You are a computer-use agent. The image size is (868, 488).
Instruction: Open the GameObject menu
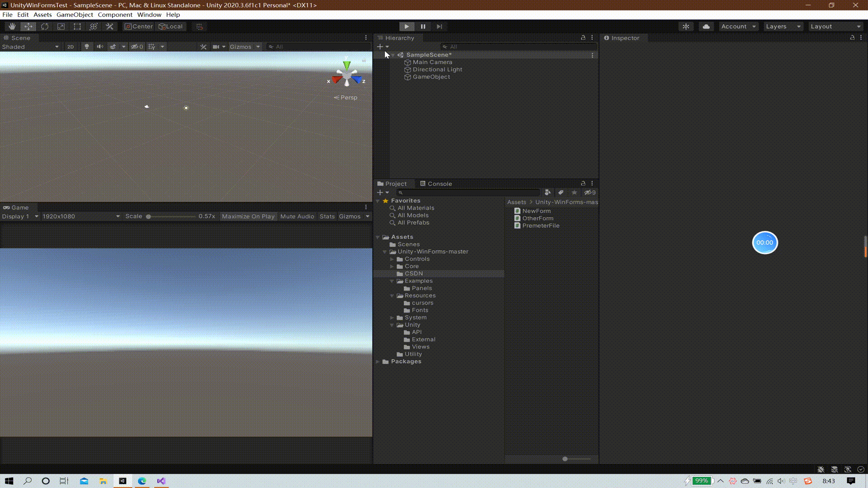click(74, 14)
